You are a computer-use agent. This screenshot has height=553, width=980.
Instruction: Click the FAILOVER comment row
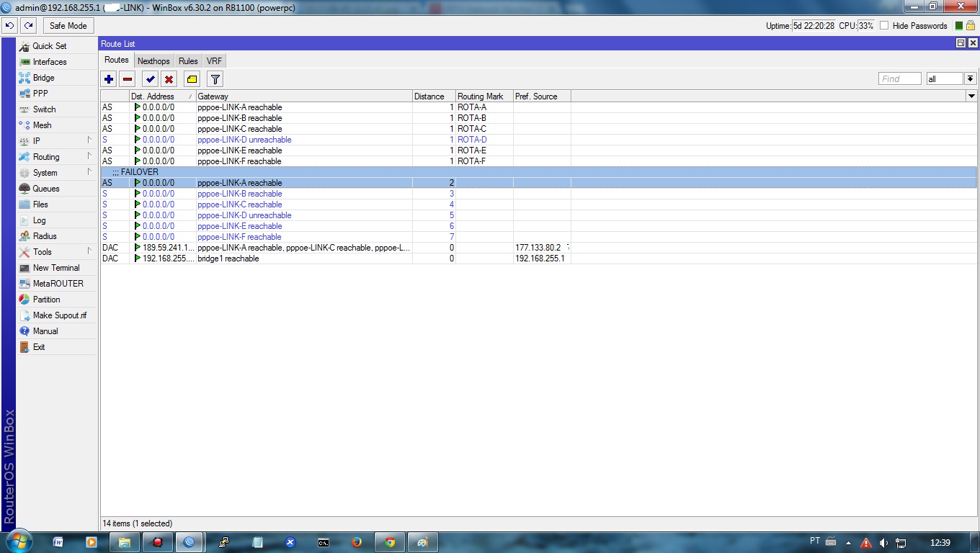539,172
